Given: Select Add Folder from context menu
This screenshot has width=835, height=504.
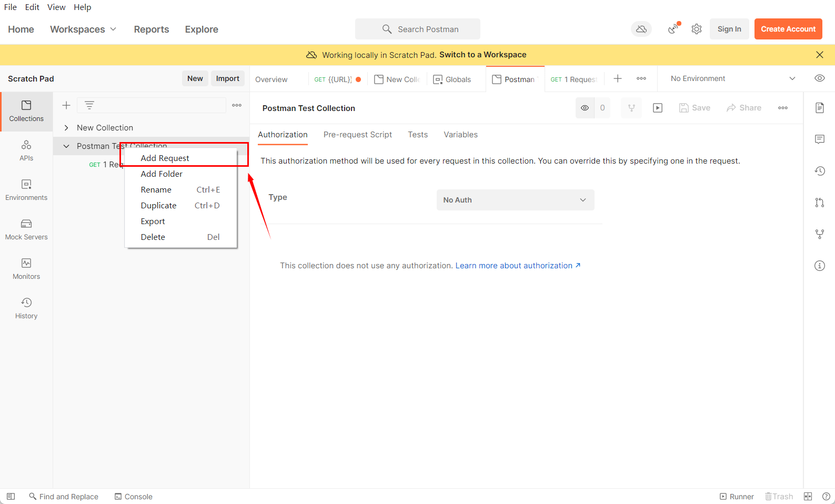Looking at the screenshot, I should point(181,174).
